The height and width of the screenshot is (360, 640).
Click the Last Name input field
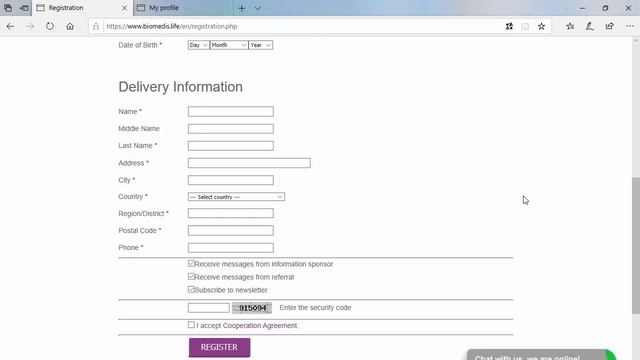click(x=231, y=146)
